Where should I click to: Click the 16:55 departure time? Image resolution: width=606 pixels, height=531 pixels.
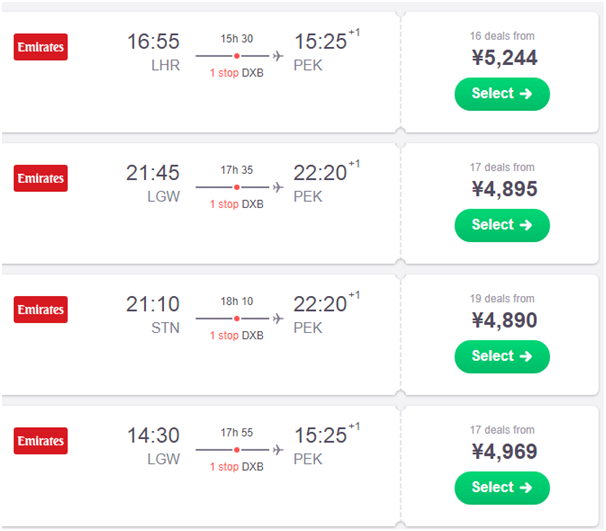153,42
